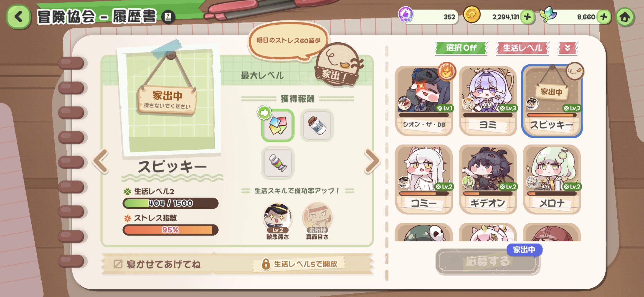Add leaf gems with the plus button
Image resolution: width=644 pixels, height=297 pixels.
point(604,17)
